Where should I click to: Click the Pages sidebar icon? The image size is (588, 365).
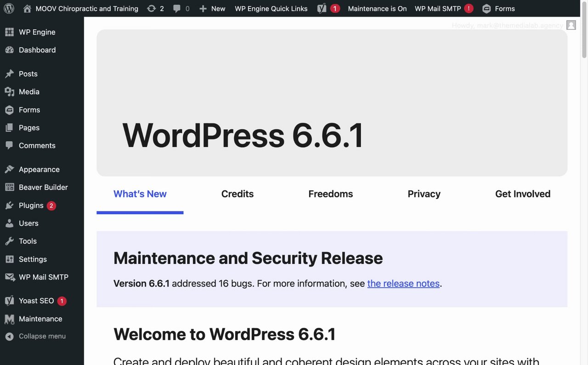tap(9, 128)
